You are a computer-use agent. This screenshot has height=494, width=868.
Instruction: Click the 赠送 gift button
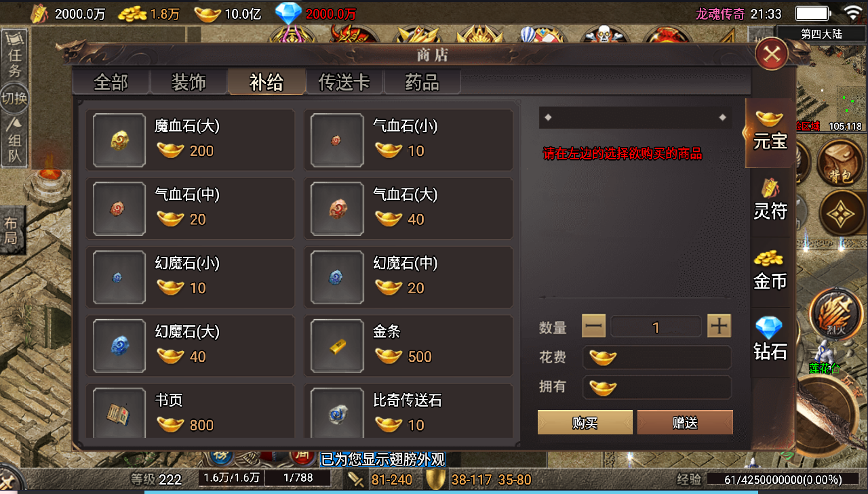point(685,423)
